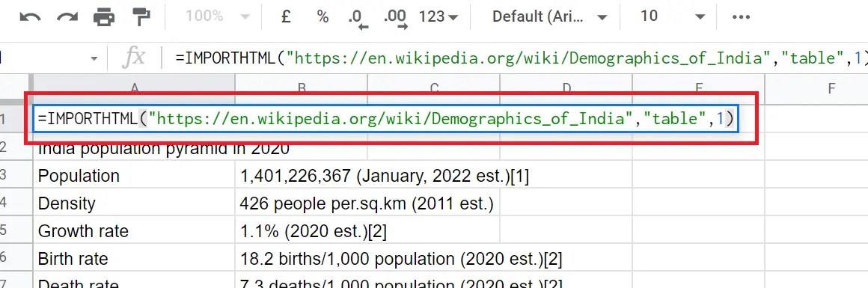Select column F header
The image size is (868, 288).
point(816,88)
